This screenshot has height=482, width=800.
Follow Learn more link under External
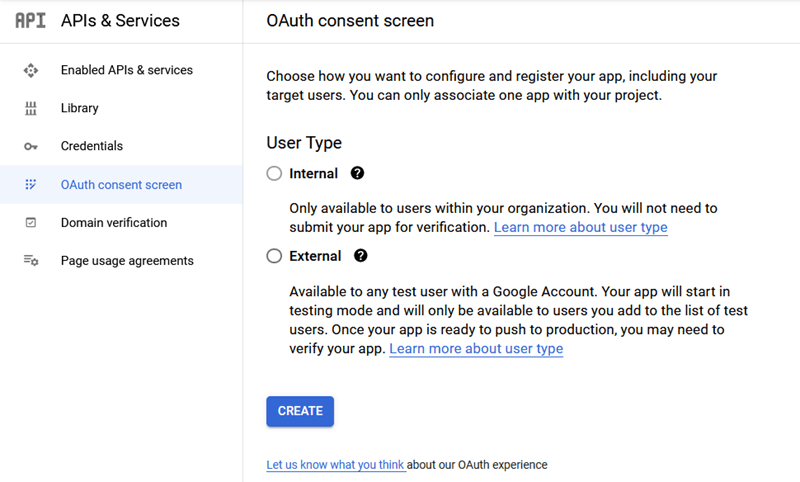click(476, 349)
